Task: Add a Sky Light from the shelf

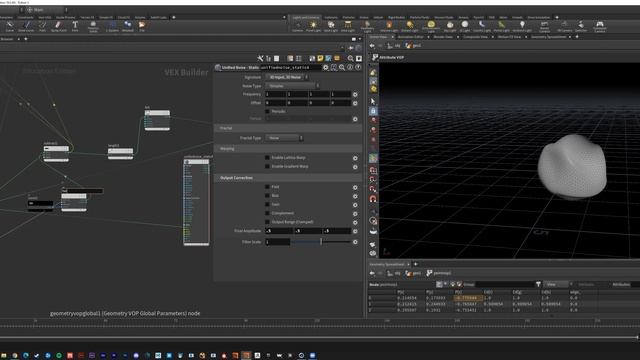Action: click(450, 27)
